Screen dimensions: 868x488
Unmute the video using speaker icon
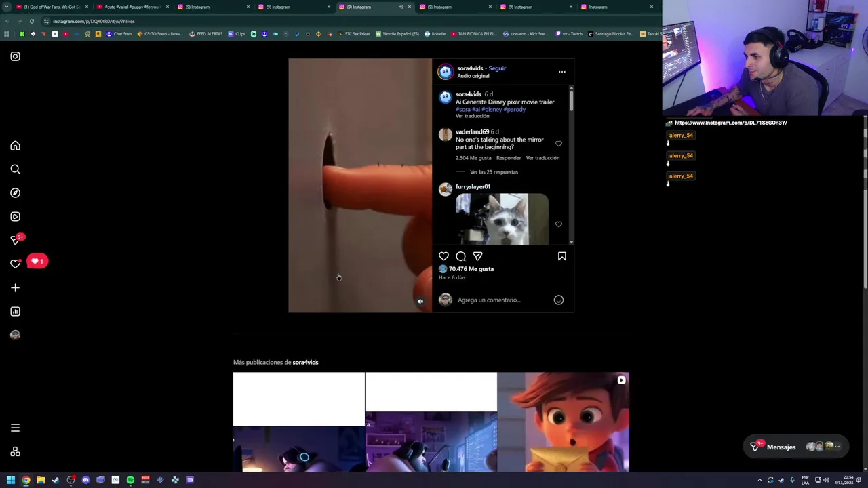click(420, 302)
